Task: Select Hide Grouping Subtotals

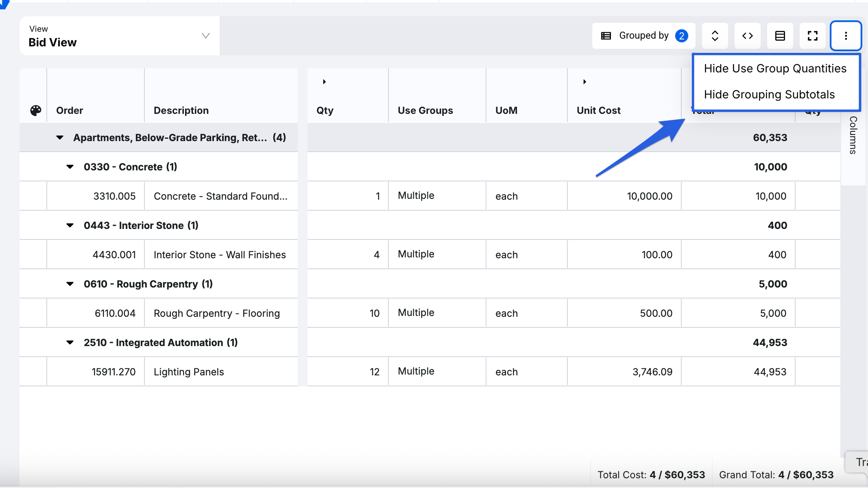Action: (769, 94)
